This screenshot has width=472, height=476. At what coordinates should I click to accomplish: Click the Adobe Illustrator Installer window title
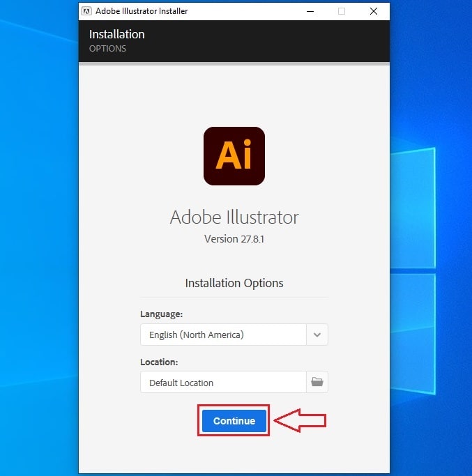142,11
